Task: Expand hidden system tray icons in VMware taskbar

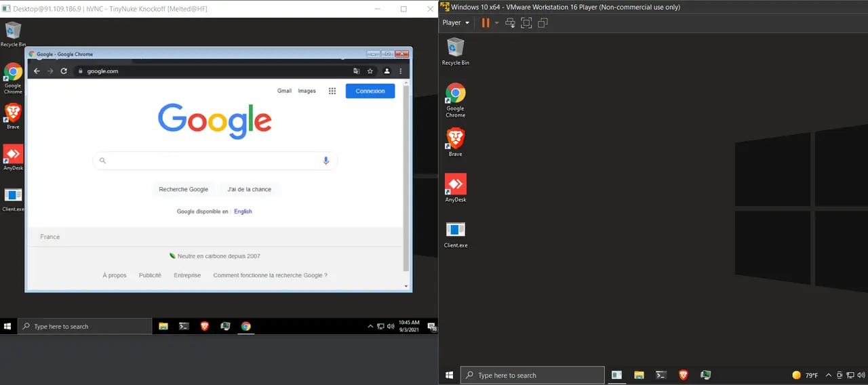Action: pyautogui.click(x=828, y=375)
